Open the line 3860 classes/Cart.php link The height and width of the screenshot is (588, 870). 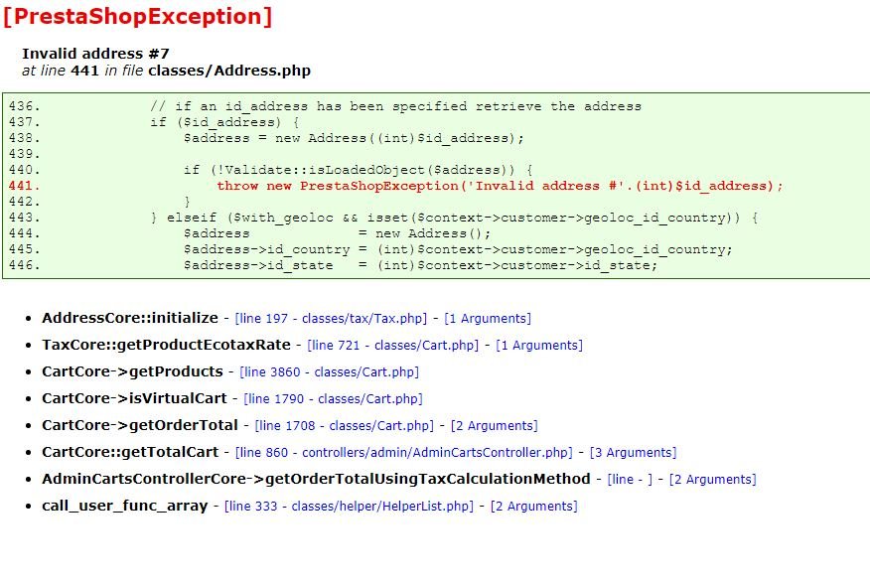[x=329, y=371]
